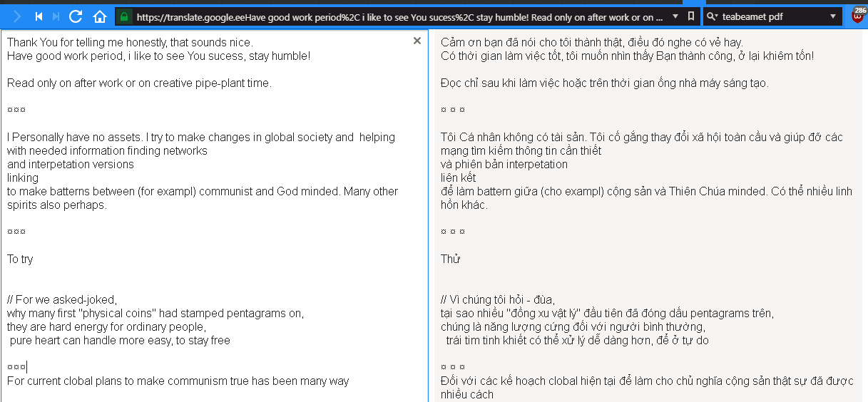Click translated line 'chúng là năng lượng cứng'
Screen dimensions: 868x402
tap(573, 327)
